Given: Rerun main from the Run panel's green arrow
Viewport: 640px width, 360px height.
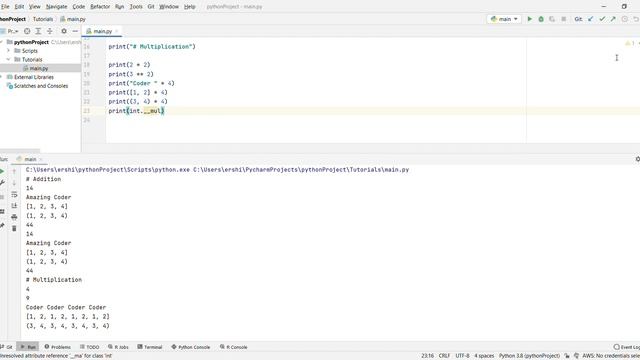Looking at the screenshot, I should tap(2, 171).
